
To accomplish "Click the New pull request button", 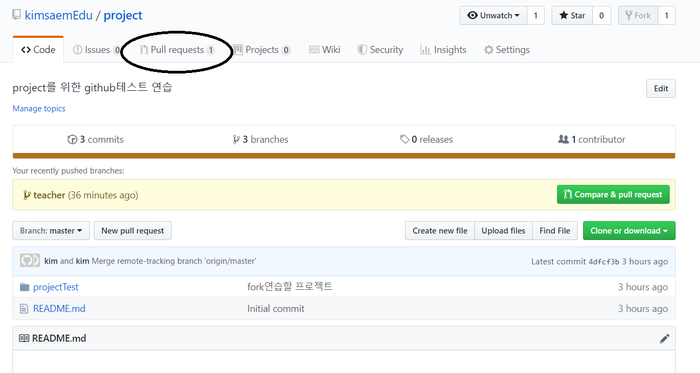I will [133, 231].
